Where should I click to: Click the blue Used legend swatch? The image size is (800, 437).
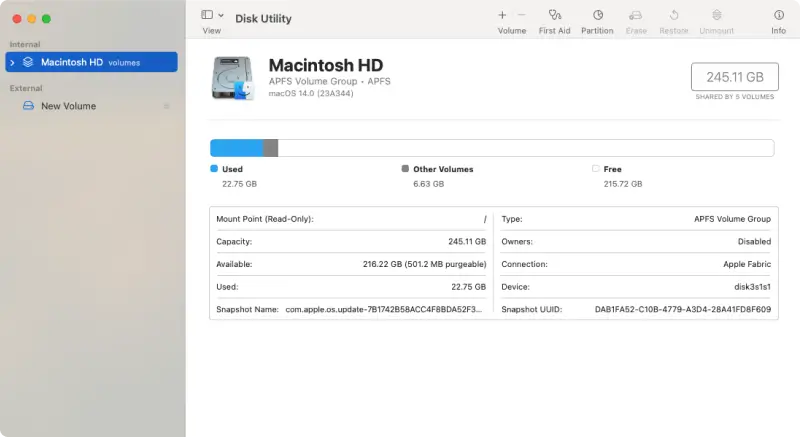coord(214,168)
